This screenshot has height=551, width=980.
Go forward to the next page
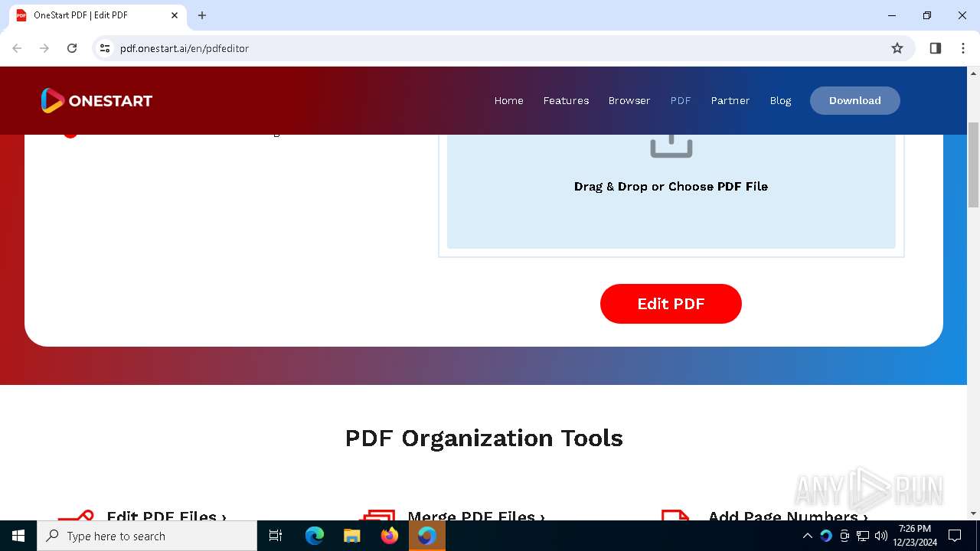[44, 48]
